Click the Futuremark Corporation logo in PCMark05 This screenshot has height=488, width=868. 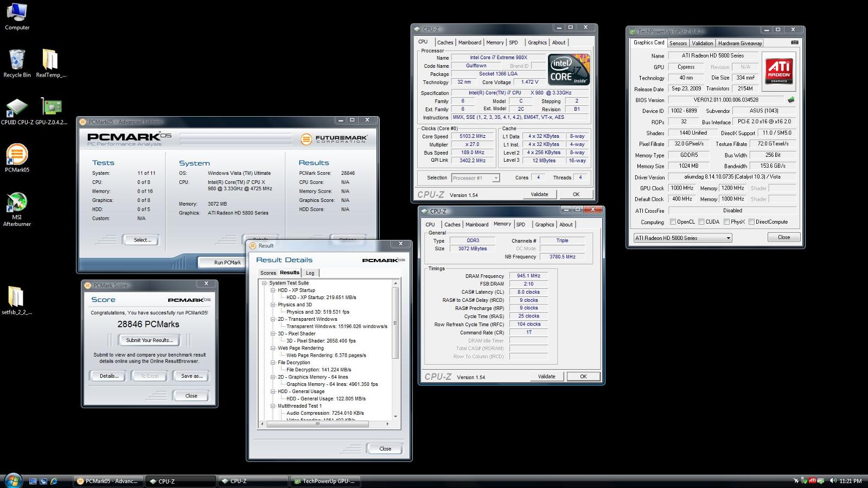click(334, 139)
